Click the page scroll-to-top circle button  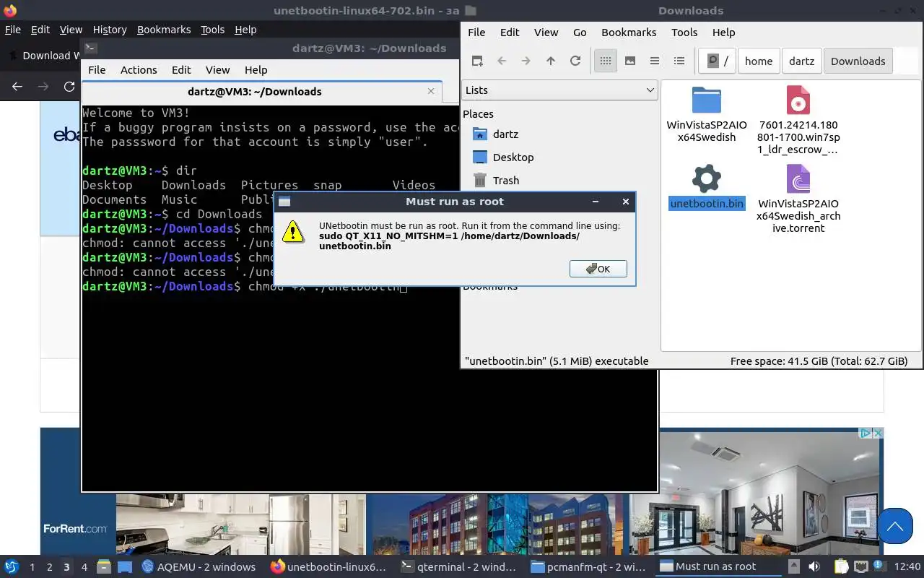[895, 527]
